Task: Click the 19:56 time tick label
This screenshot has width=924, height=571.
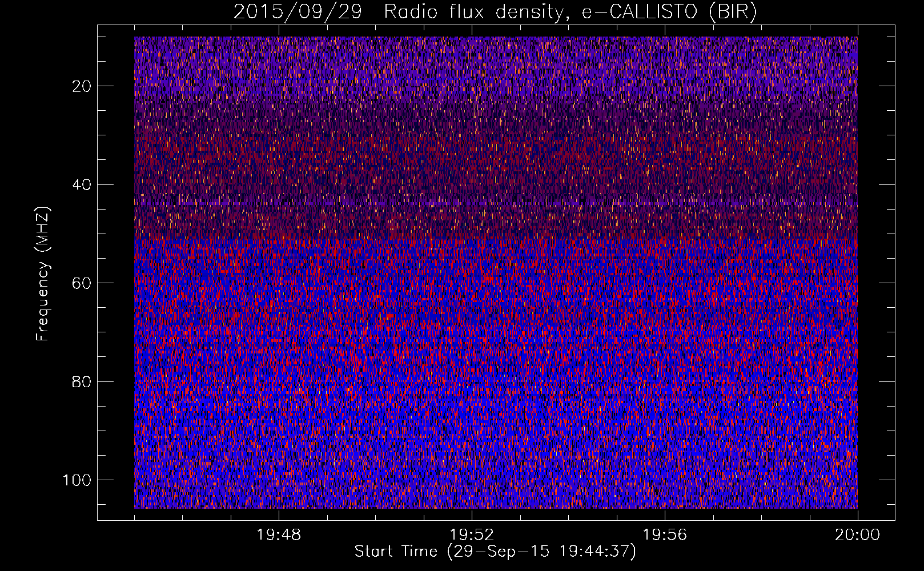Action: click(665, 535)
